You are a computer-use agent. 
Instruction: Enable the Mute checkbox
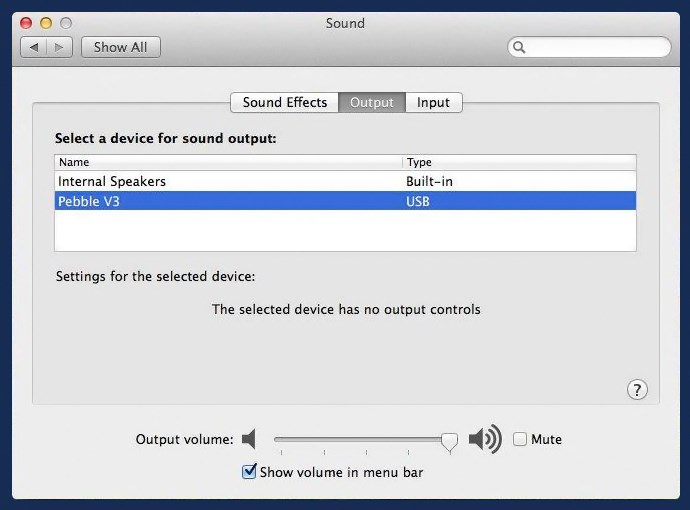coord(520,439)
